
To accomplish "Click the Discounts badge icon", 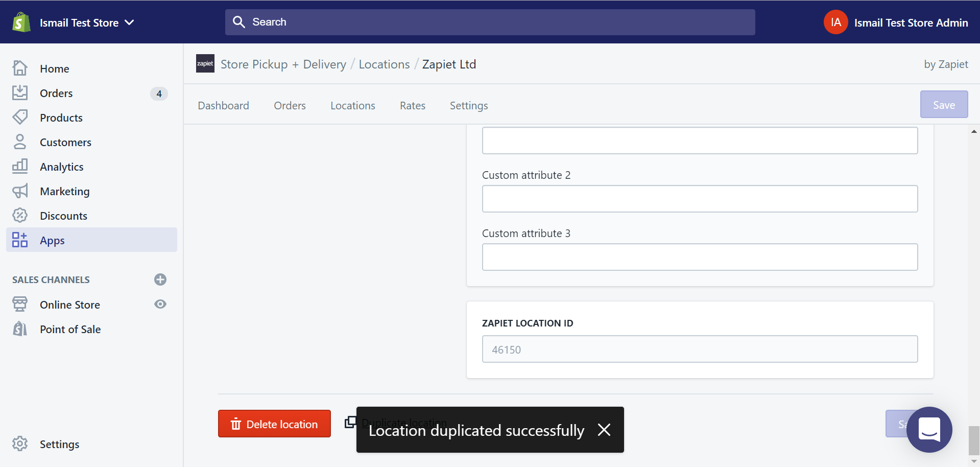I will click(x=20, y=216).
